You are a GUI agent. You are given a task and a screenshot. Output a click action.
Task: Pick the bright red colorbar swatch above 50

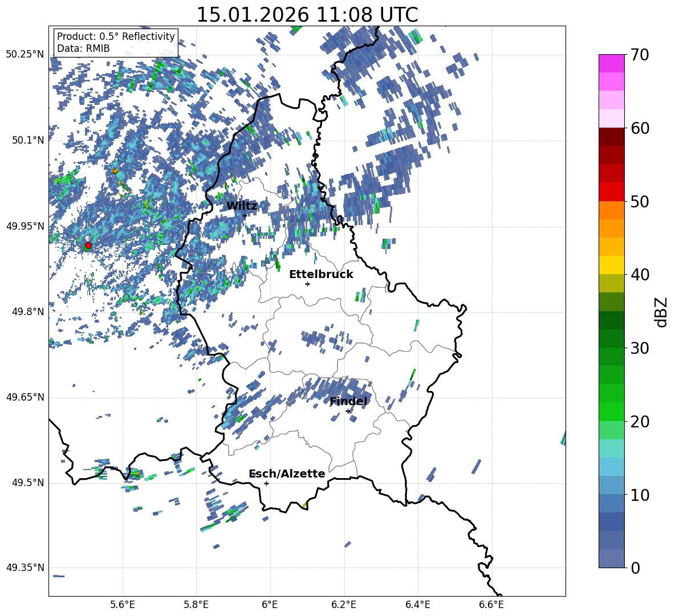pyautogui.click(x=611, y=192)
